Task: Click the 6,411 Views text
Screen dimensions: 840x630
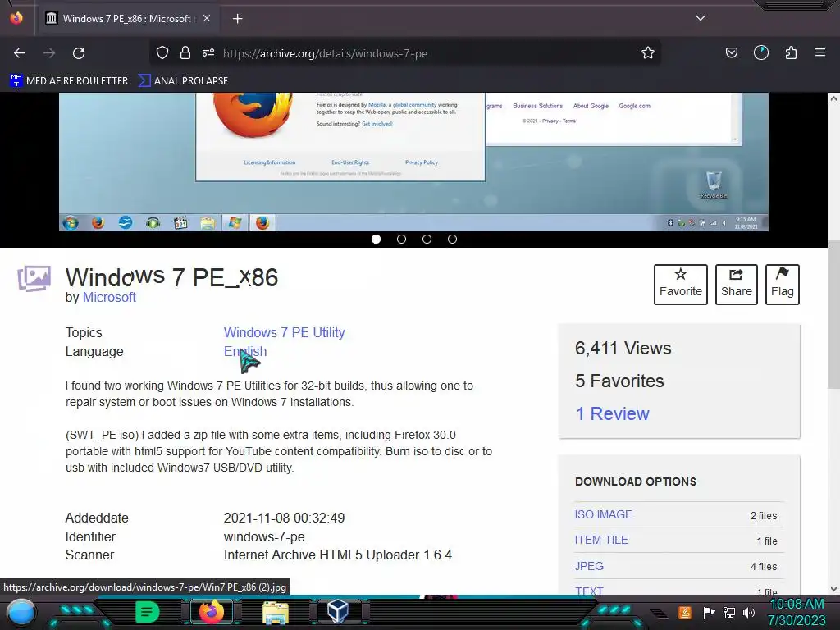Action: click(x=623, y=348)
